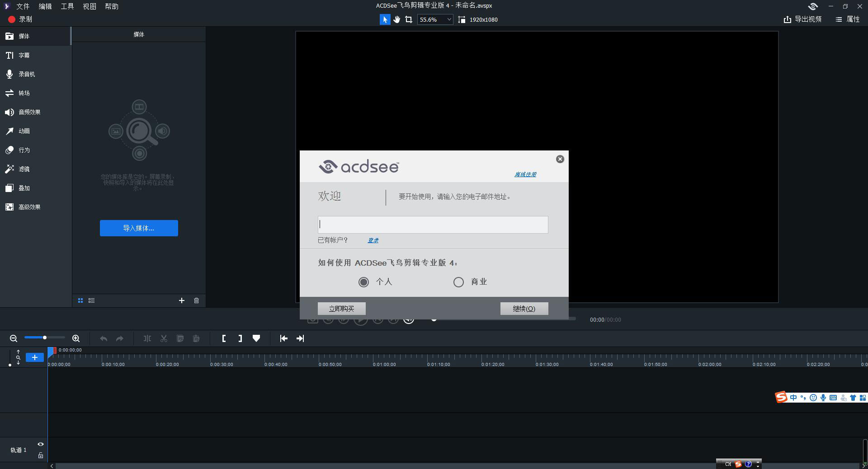The image size is (868, 469).
Task: Set the mark-in bracket on timeline
Action: (x=224, y=338)
